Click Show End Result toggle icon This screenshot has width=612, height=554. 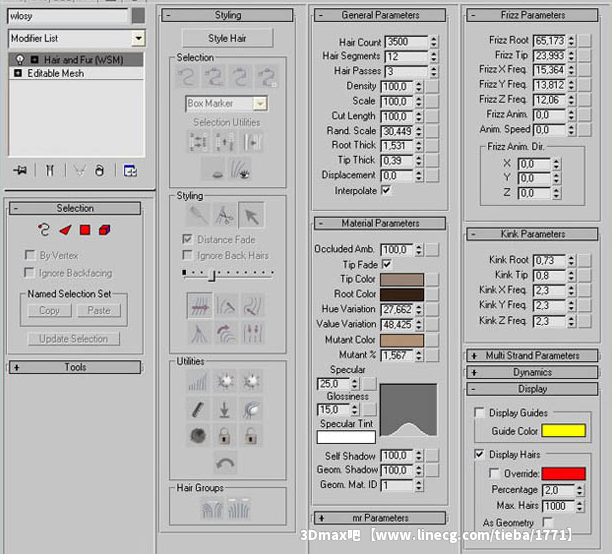coord(50,171)
